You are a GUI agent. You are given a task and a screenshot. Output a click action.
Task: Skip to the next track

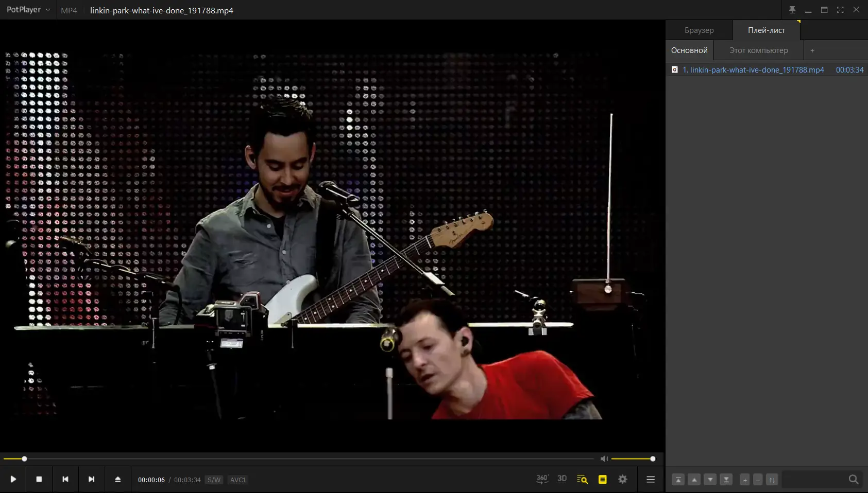pyautogui.click(x=92, y=479)
